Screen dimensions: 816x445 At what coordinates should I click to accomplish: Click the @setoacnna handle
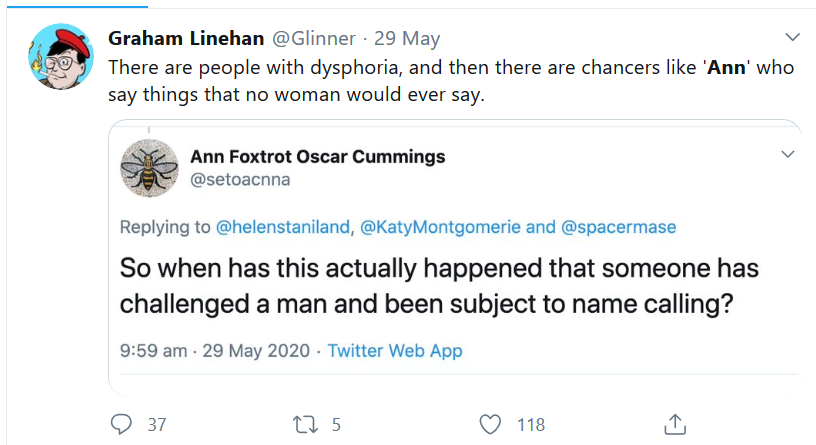tap(240, 180)
